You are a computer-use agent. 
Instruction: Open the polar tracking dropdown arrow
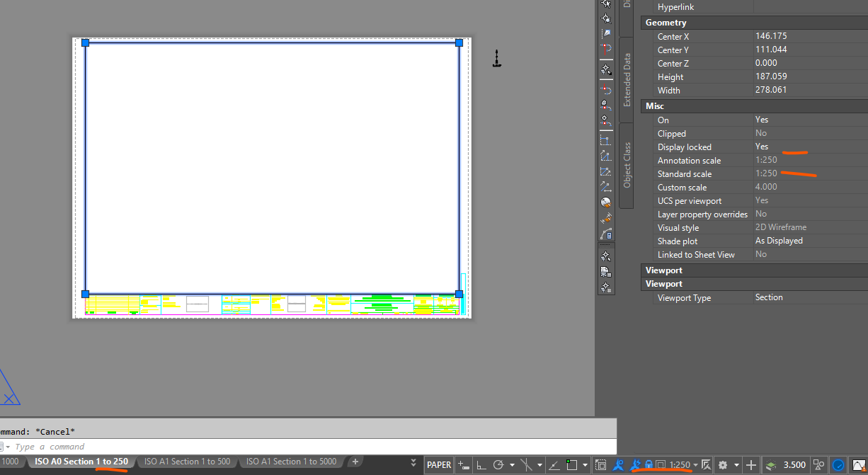pyautogui.click(x=512, y=465)
